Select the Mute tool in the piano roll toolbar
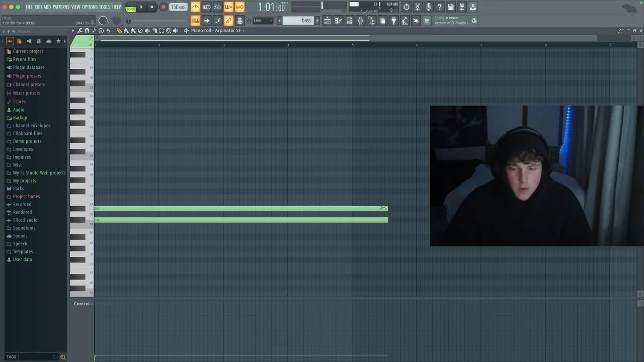 (x=147, y=31)
